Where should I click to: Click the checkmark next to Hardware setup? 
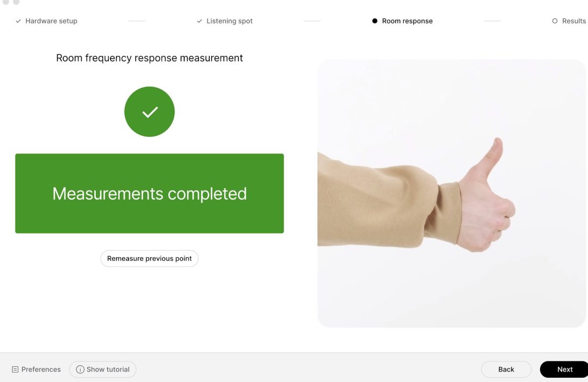pyautogui.click(x=18, y=21)
